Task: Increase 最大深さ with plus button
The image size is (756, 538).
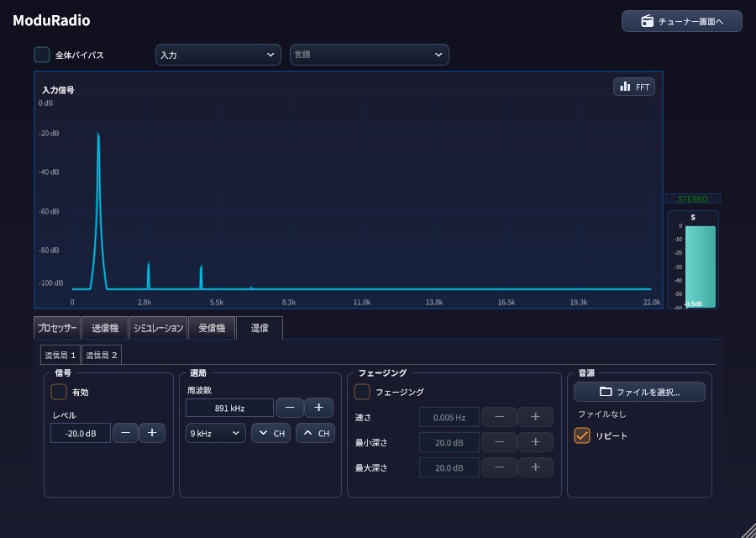Action: (535, 467)
